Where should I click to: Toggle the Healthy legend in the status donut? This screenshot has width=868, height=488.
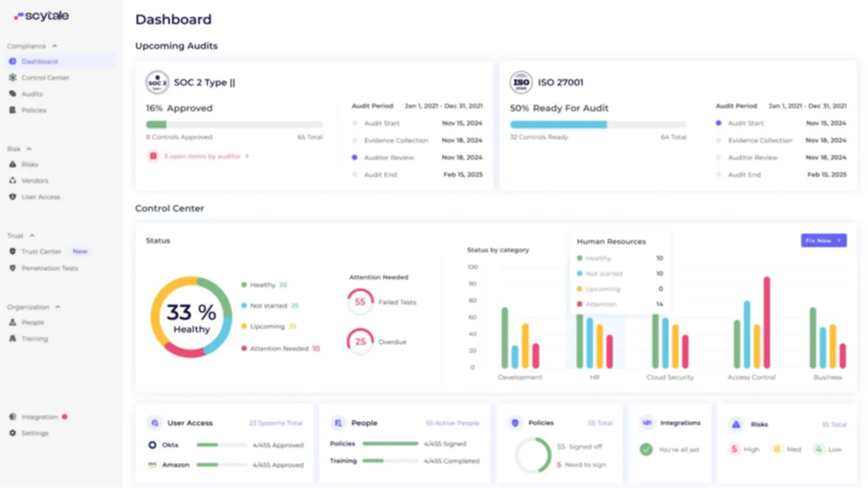tap(263, 285)
